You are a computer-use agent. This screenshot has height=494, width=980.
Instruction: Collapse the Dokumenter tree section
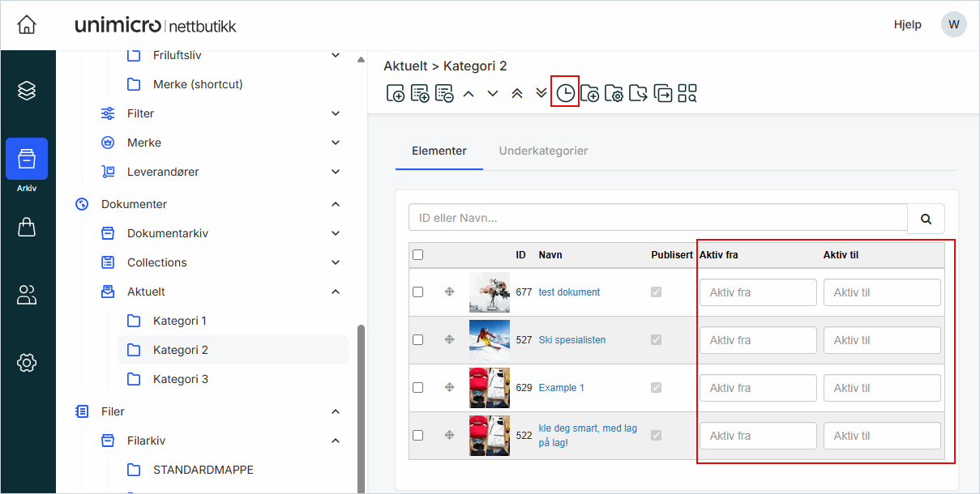pyautogui.click(x=336, y=204)
